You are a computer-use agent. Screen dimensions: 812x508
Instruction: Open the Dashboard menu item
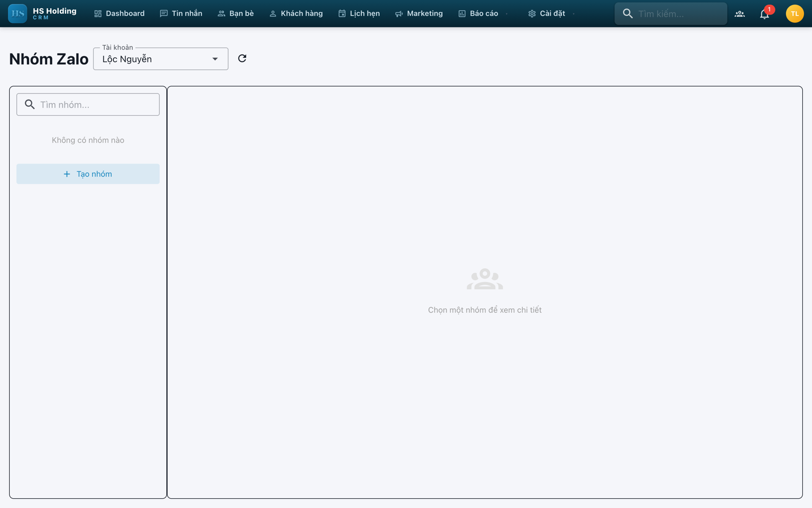pyautogui.click(x=119, y=14)
